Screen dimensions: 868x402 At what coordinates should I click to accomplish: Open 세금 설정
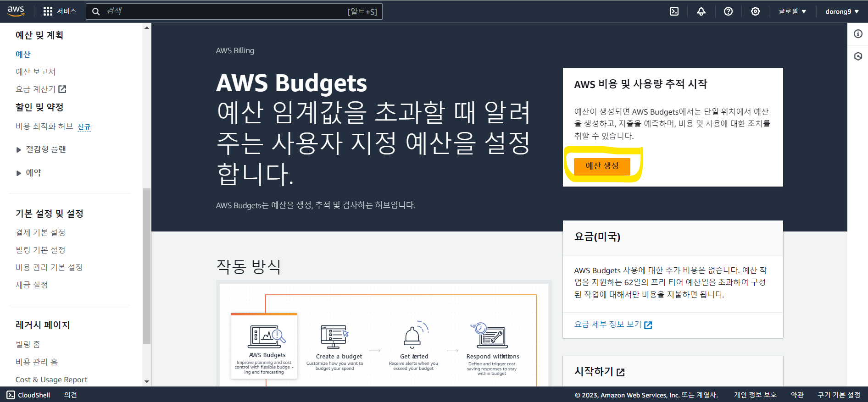click(32, 285)
